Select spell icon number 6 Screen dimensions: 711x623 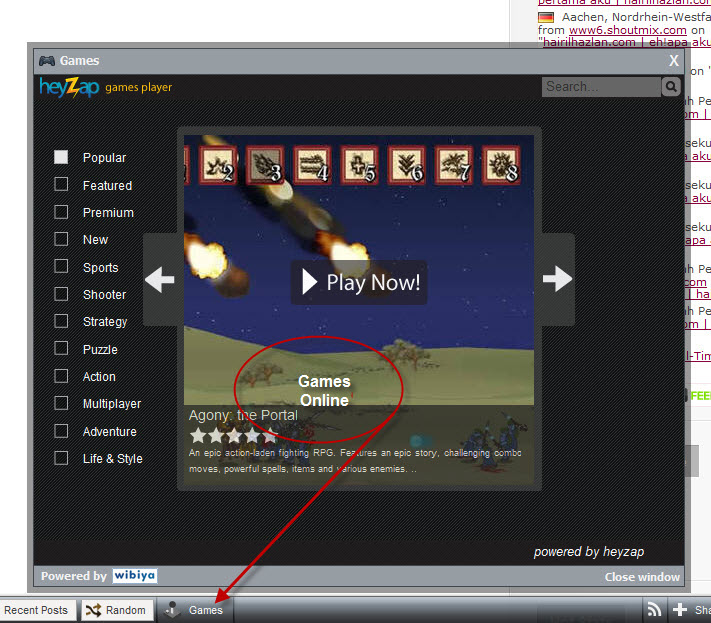[407, 165]
